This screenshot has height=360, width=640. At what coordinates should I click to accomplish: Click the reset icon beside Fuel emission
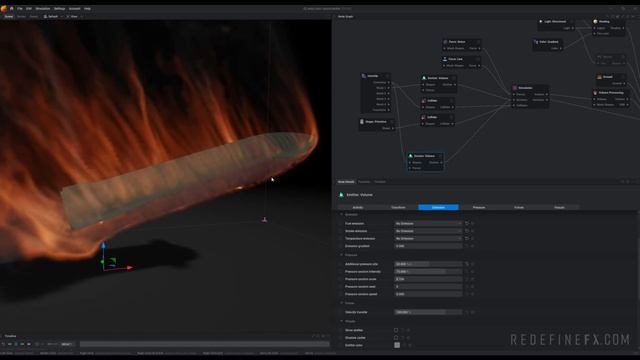pyautogui.click(x=467, y=224)
